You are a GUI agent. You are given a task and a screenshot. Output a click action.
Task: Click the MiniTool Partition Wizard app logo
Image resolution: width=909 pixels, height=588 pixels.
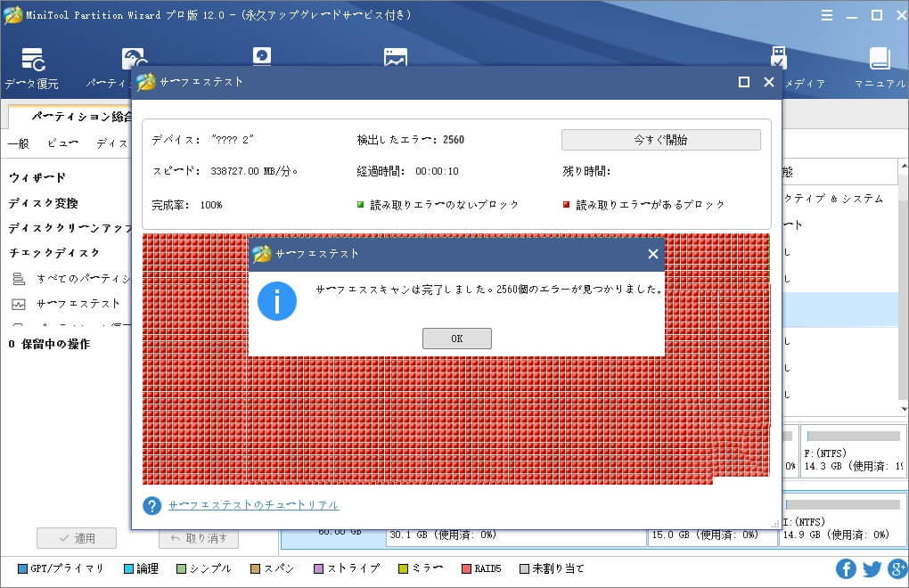pyautogui.click(x=12, y=15)
